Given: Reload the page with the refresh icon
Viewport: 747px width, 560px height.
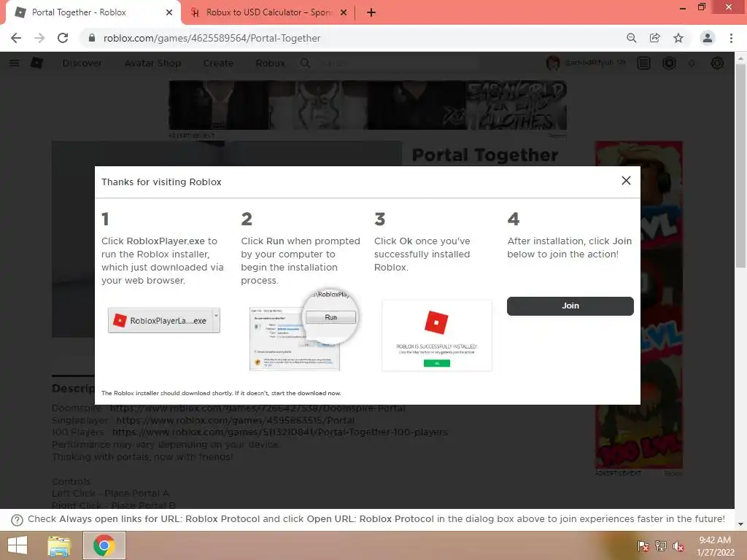Looking at the screenshot, I should pos(63,38).
